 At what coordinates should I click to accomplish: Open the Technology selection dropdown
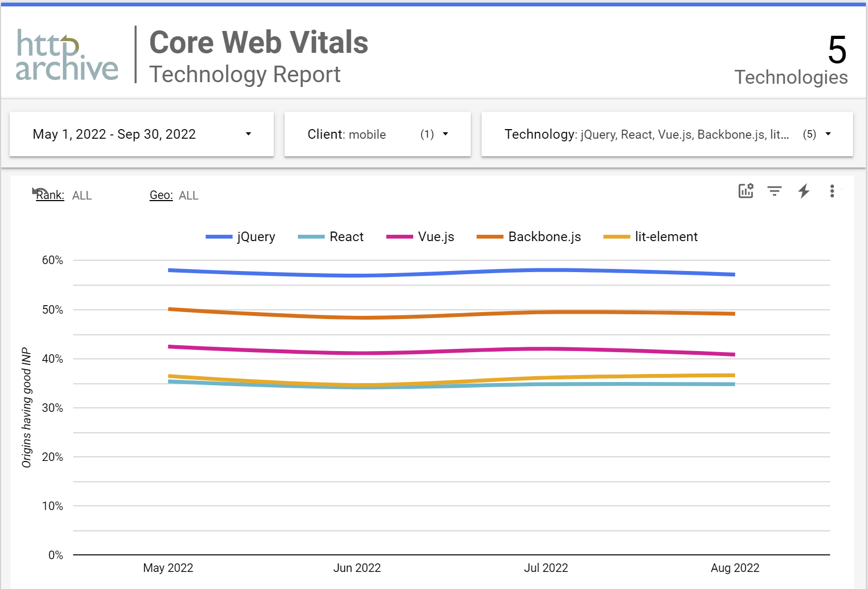pos(667,134)
